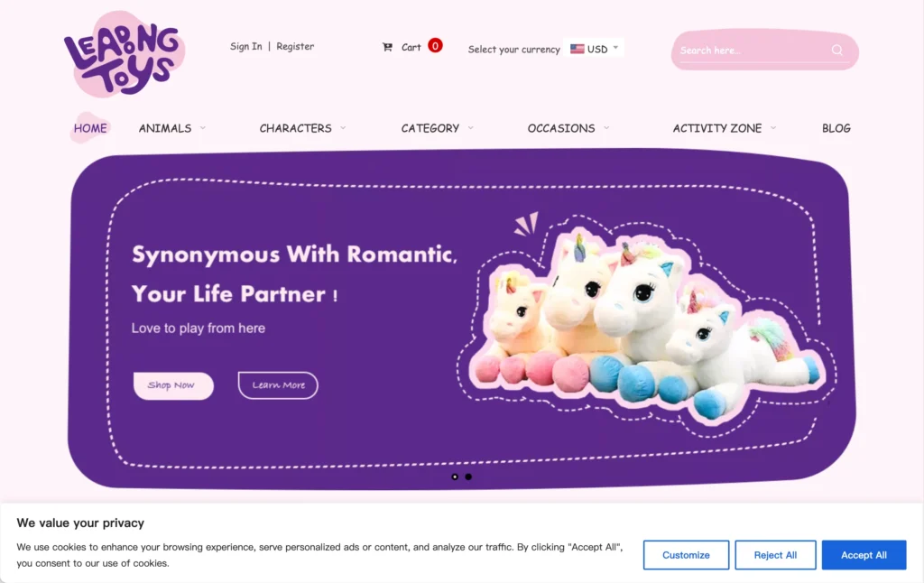Click the US flag currency icon

pyautogui.click(x=577, y=49)
